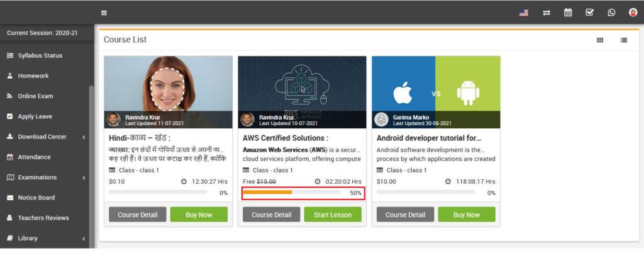Click the "Android developer tutorial for..." title
The height and width of the screenshot is (258, 644).
coord(429,138)
